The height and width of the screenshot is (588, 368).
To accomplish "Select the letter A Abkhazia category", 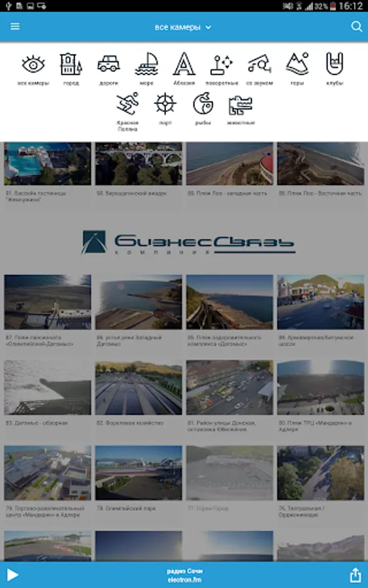I will click(184, 64).
